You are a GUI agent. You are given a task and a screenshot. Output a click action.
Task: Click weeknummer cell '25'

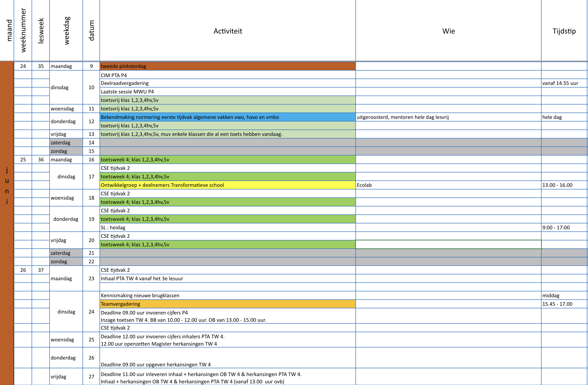point(23,160)
